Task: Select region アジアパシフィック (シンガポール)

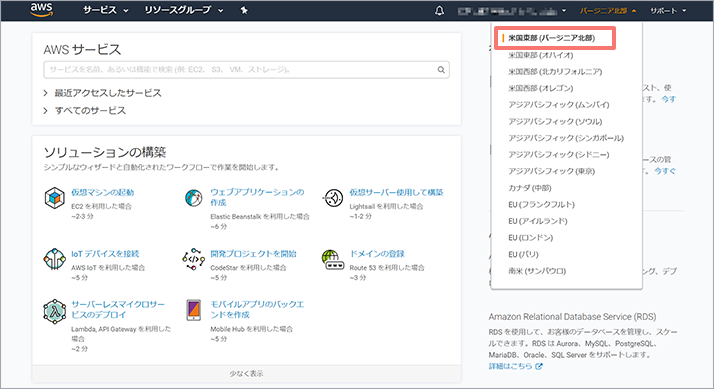Action: coord(566,138)
